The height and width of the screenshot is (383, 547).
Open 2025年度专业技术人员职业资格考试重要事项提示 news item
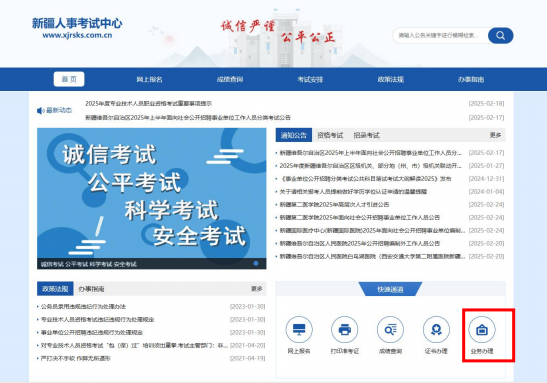(149, 104)
